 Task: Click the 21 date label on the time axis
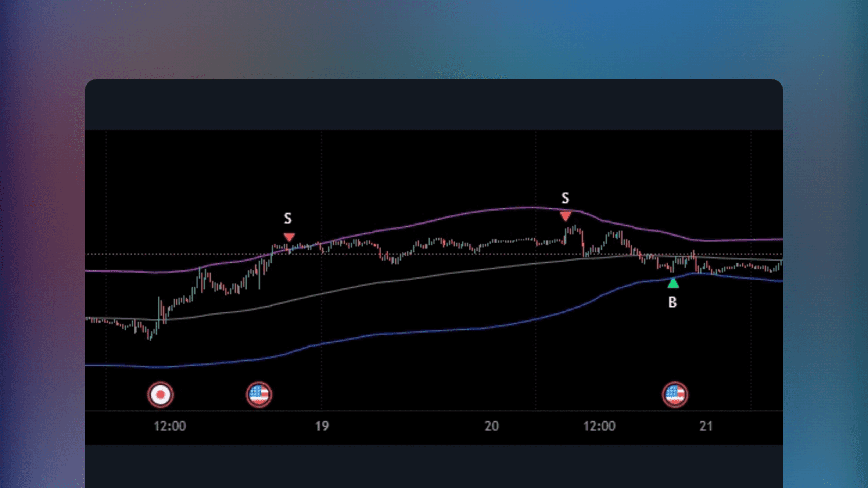point(706,426)
